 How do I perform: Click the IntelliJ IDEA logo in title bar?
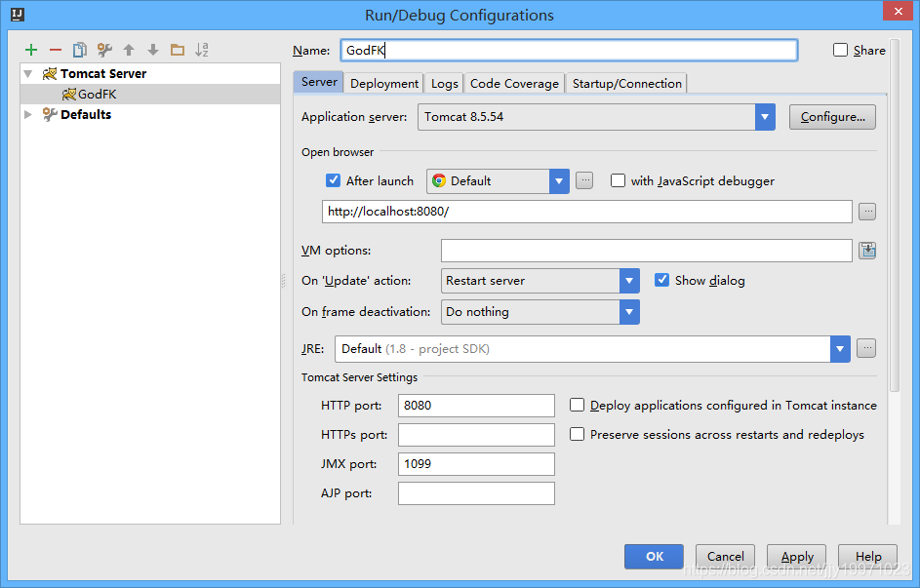18,14
